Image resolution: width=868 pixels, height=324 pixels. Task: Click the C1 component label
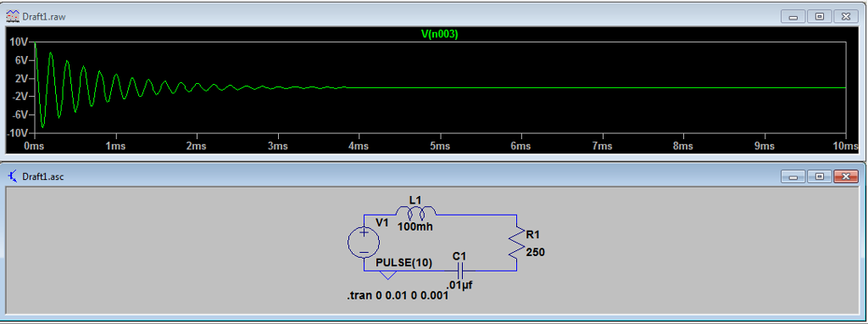pyautogui.click(x=459, y=256)
